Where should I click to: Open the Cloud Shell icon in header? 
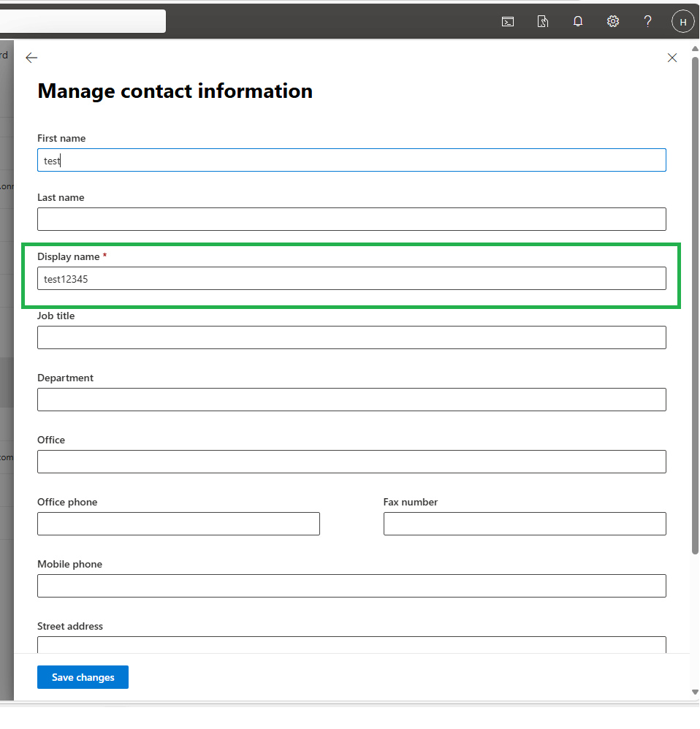click(x=507, y=21)
